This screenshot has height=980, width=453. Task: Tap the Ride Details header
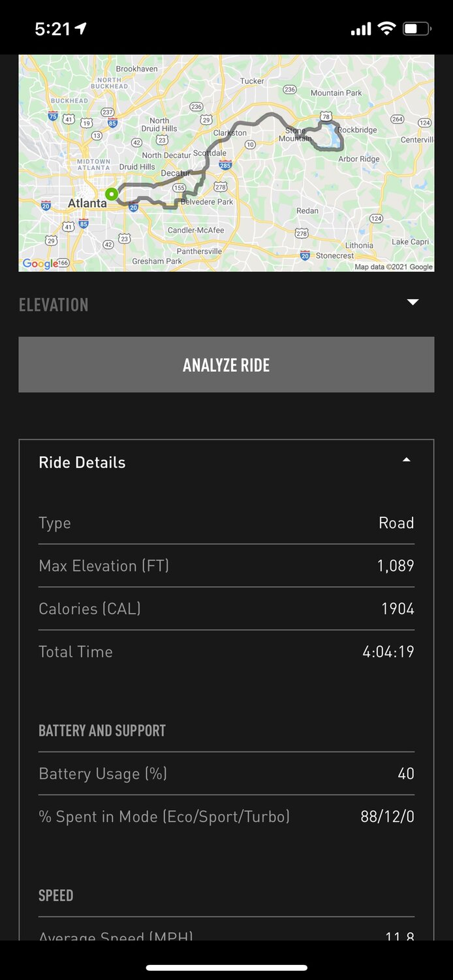point(82,463)
